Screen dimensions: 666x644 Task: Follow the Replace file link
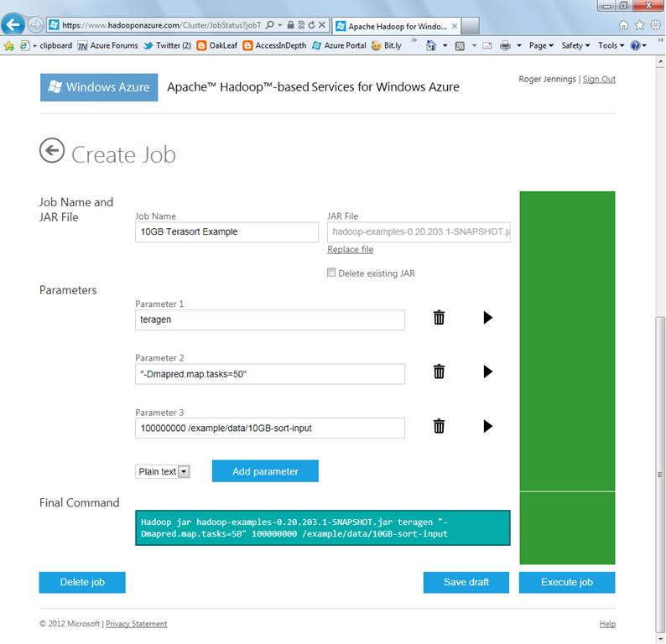(x=350, y=250)
